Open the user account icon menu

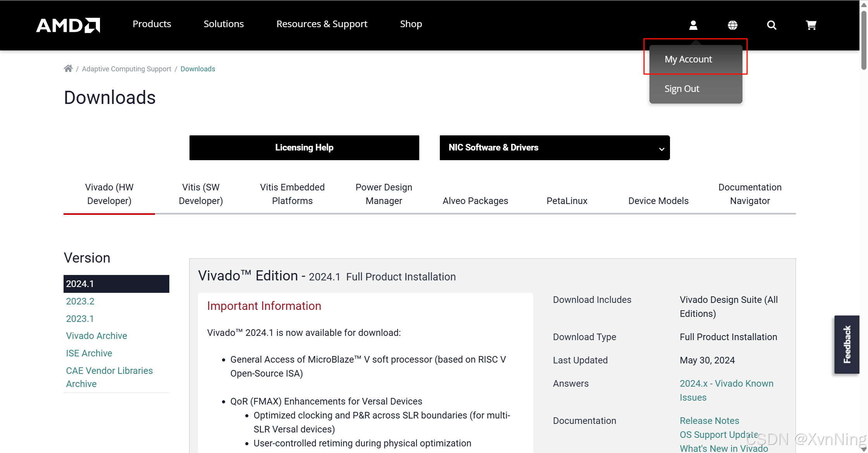tap(693, 25)
